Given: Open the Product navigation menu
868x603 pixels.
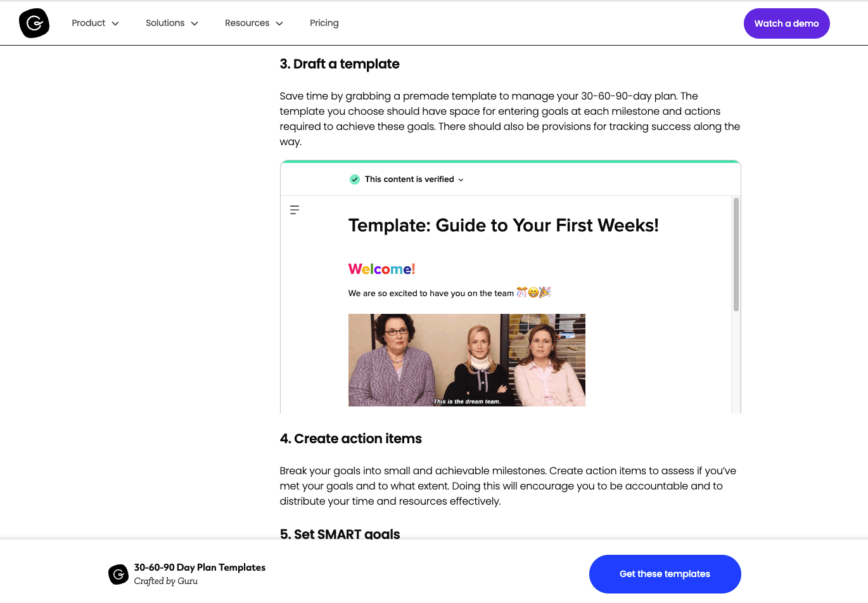Looking at the screenshot, I should coord(89,23).
